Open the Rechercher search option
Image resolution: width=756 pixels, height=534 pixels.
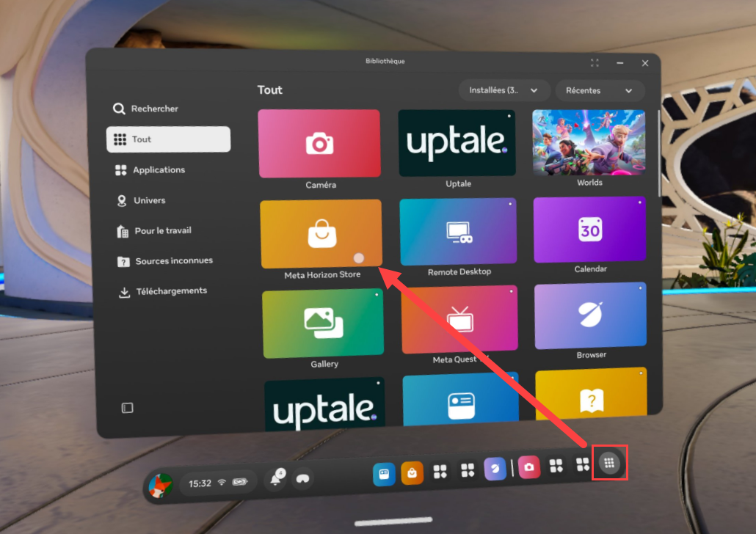pos(145,109)
